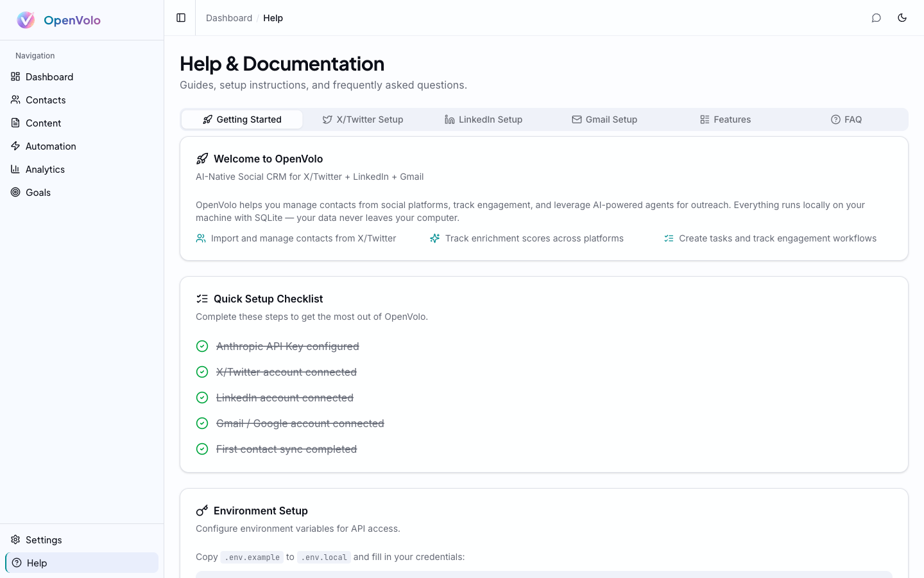The height and width of the screenshot is (578, 924).
Task: Uncheck the First contact sync completed item
Action: point(202,449)
